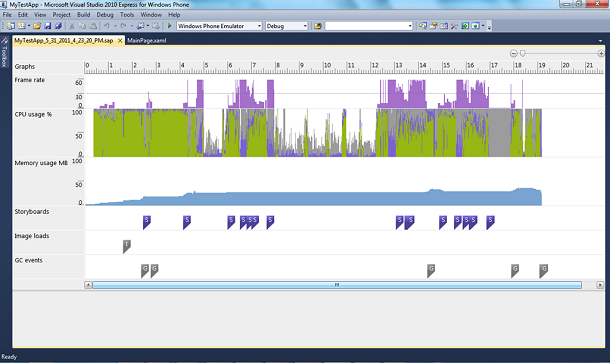Click the Redo arrow icon
The image size is (610, 363).
pos(123,26)
